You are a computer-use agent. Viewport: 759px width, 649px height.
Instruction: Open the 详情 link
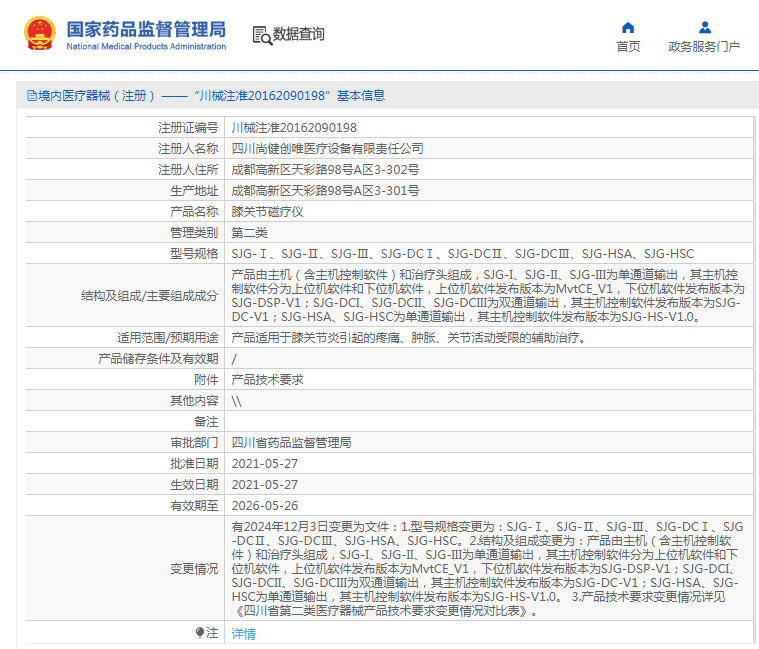243,634
